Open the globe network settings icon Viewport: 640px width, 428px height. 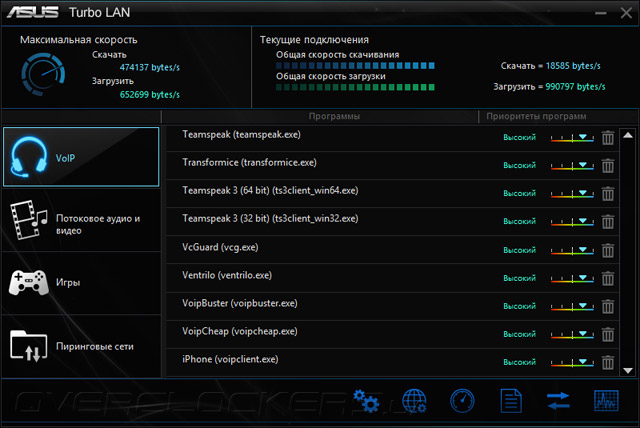414,401
